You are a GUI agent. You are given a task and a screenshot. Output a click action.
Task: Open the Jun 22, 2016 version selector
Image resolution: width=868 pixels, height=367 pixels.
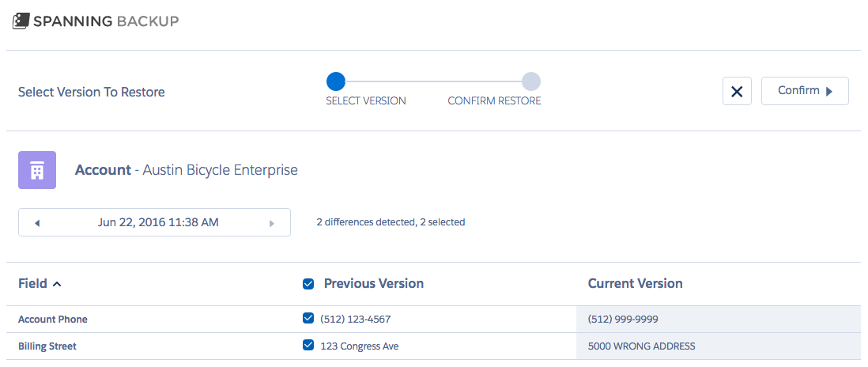pos(154,222)
